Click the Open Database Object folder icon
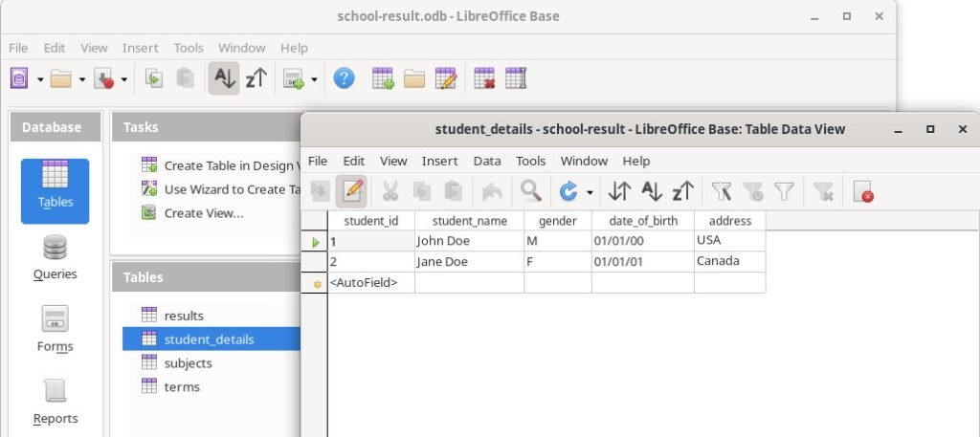This screenshot has width=980, height=437. point(413,78)
